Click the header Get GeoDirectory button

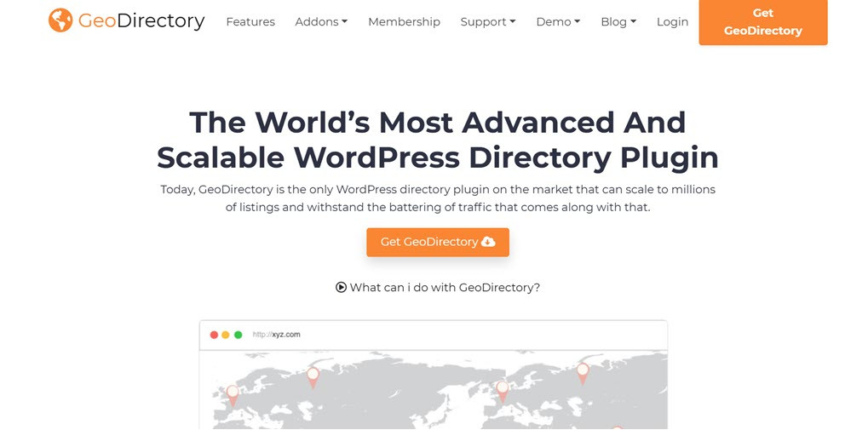[x=762, y=22]
